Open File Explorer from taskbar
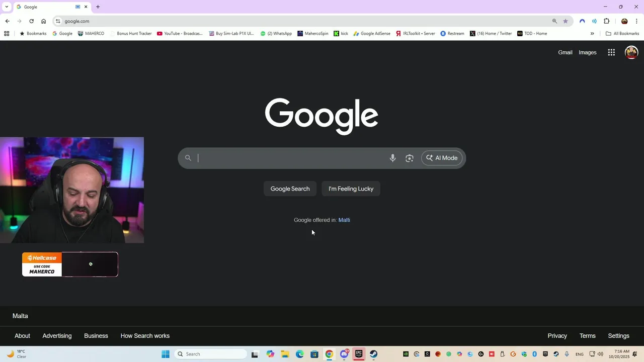The width and height of the screenshot is (644, 362). pyautogui.click(x=285, y=354)
